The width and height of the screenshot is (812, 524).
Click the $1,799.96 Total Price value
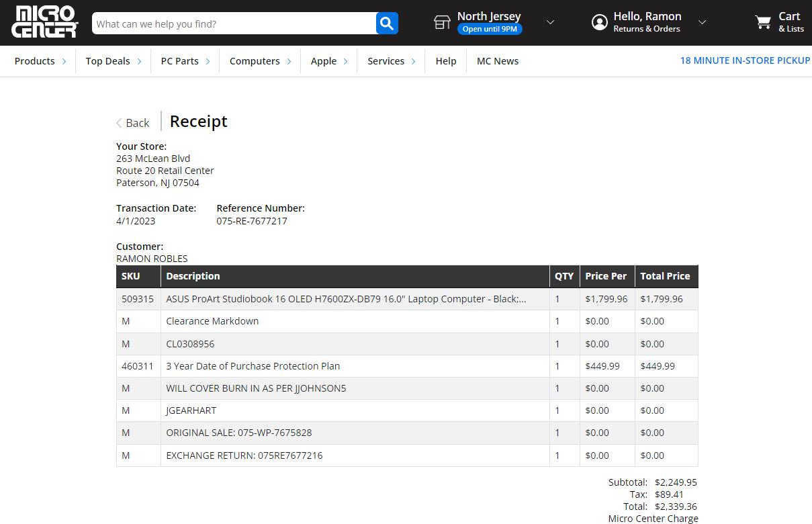pos(662,299)
